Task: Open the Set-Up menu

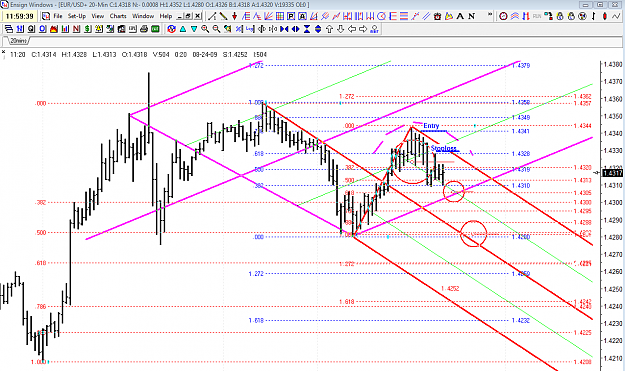Action: tap(77, 16)
